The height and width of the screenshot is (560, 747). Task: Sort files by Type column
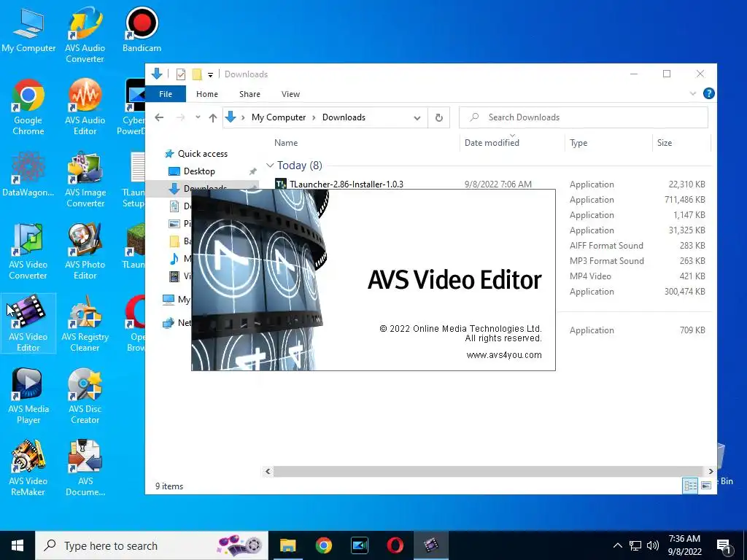[x=578, y=143]
